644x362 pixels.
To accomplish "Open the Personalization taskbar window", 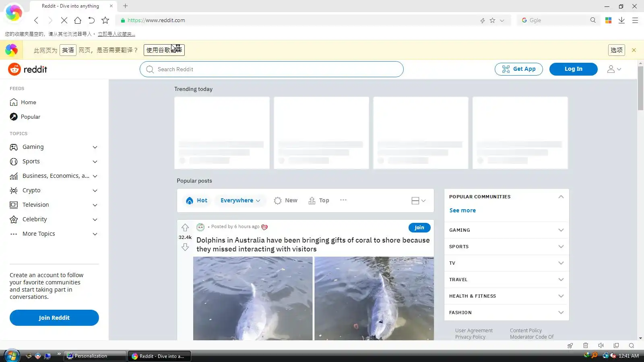I will (x=95, y=356).
